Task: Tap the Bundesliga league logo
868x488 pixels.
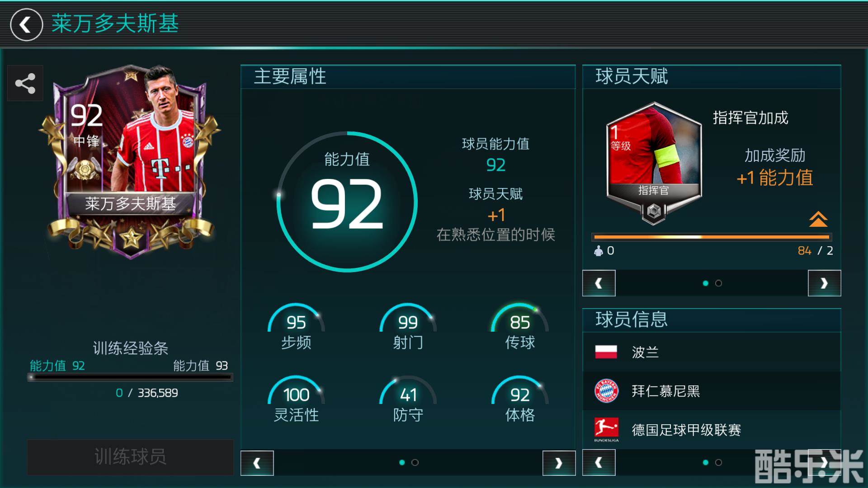Action: pyautogui.click(x=606, y=429)
